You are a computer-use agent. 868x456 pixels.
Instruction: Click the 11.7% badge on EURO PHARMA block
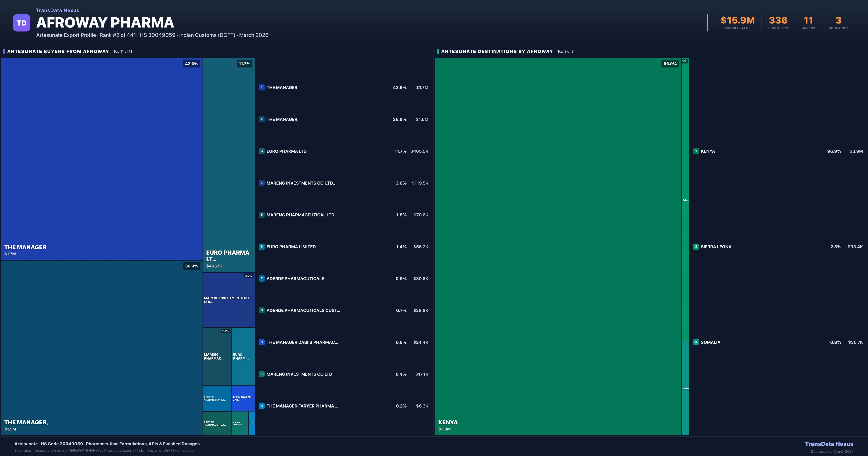tap(245, 64)
